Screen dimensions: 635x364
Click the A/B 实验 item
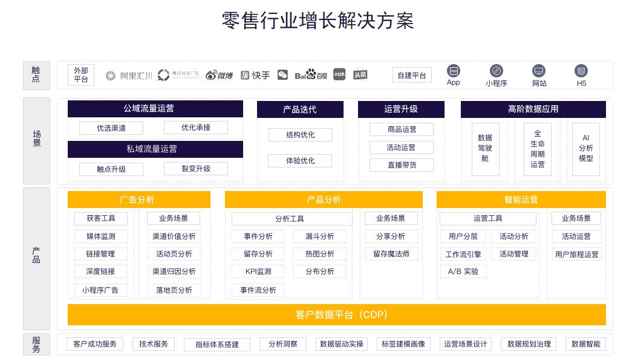[x=463, y=271]
